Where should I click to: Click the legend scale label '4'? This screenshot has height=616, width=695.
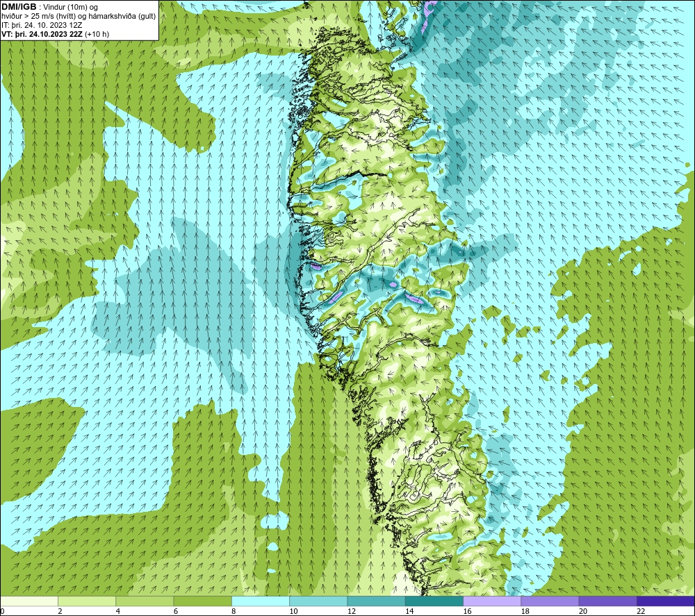pos(118,612)
